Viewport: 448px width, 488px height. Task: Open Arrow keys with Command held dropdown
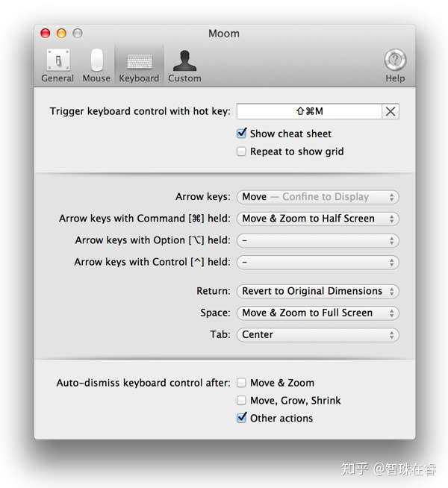318,219
